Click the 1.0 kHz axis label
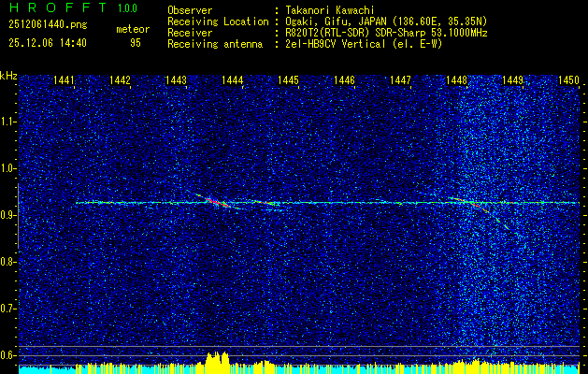Viewport: 588px width, 374px height. click(x=7, y=168)
